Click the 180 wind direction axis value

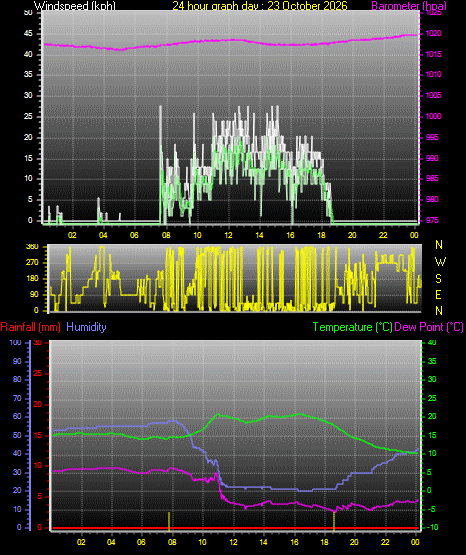[x=32, y=279]
